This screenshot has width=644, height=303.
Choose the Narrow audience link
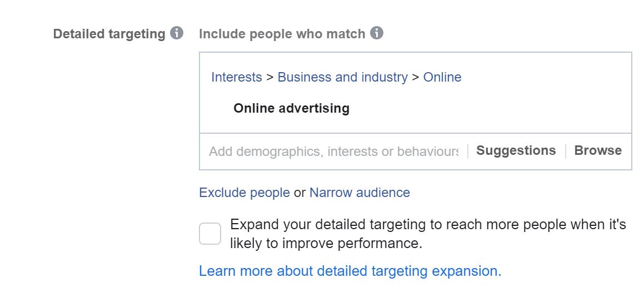pyautogui.click(x=360, y=193)
